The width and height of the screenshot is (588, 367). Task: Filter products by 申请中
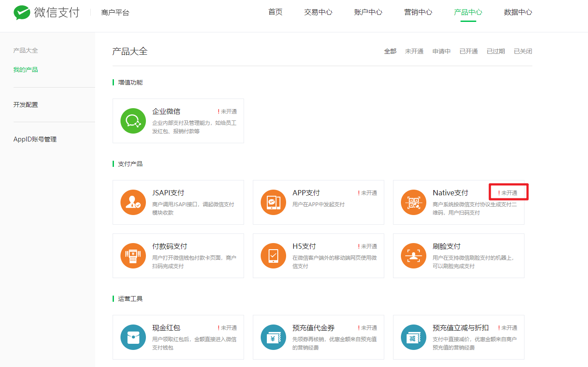(442, 51)
